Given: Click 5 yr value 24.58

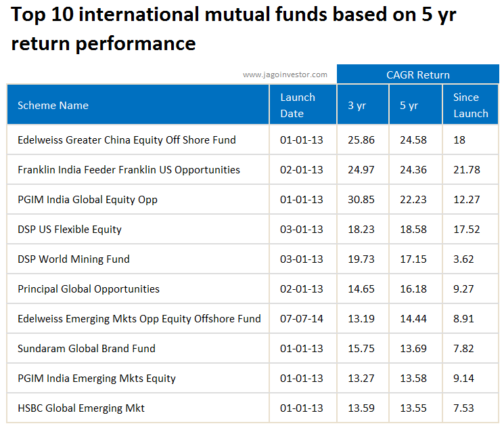Looking at the screenshot, I should coord(413,140).
